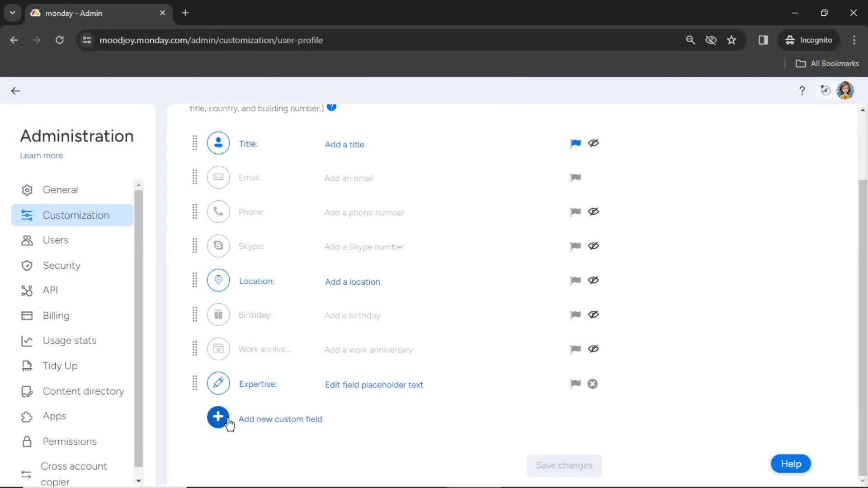Toggle mandatory flag for Location
Image resolution: width=868 pixels, height=488 pixels.
pyautogui.click(x=575, y=281)
